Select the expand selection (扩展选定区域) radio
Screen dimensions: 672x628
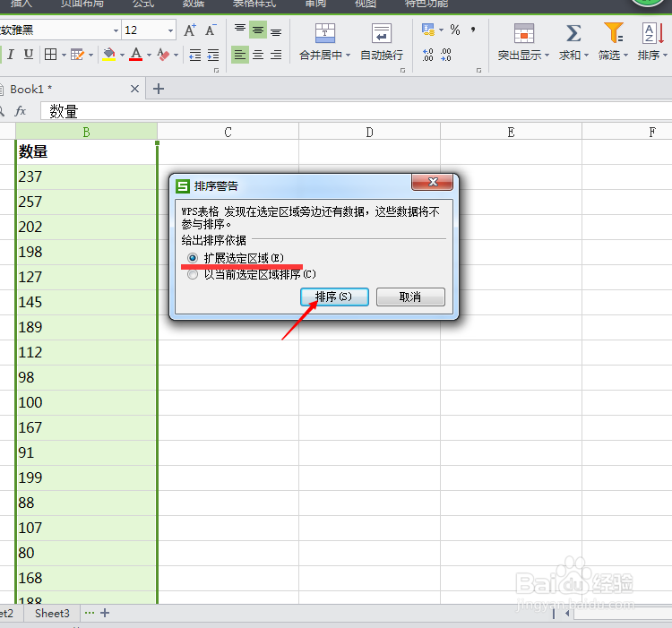click(193, 258)
